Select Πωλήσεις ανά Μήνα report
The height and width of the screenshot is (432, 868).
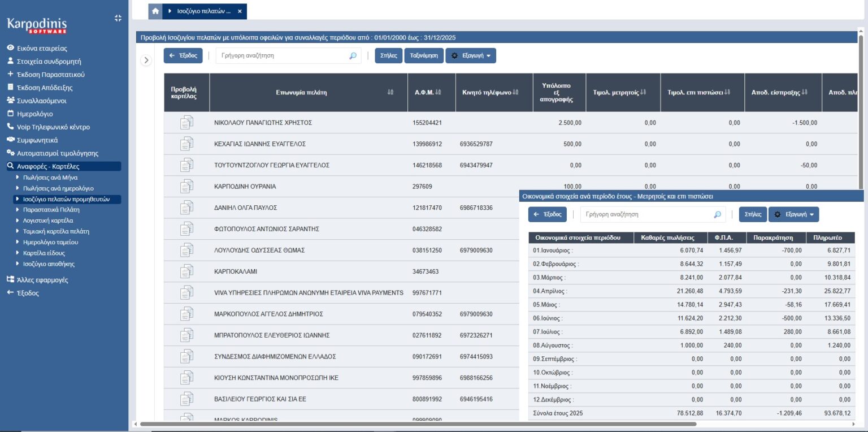pos(50,178)
